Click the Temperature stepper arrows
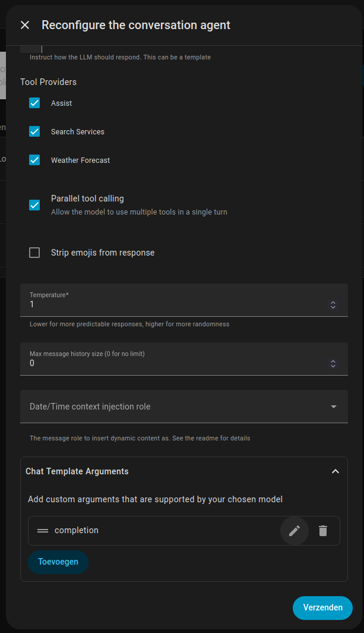Viewport: 364px width, 633px height. click(x=333, y=305)
